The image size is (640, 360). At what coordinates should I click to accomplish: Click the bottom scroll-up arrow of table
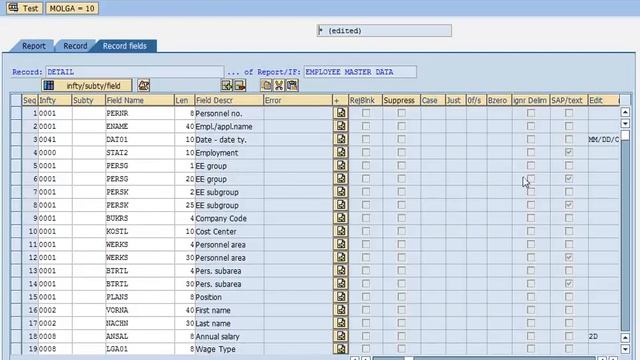pyautogui.click(x=625, y=338)
